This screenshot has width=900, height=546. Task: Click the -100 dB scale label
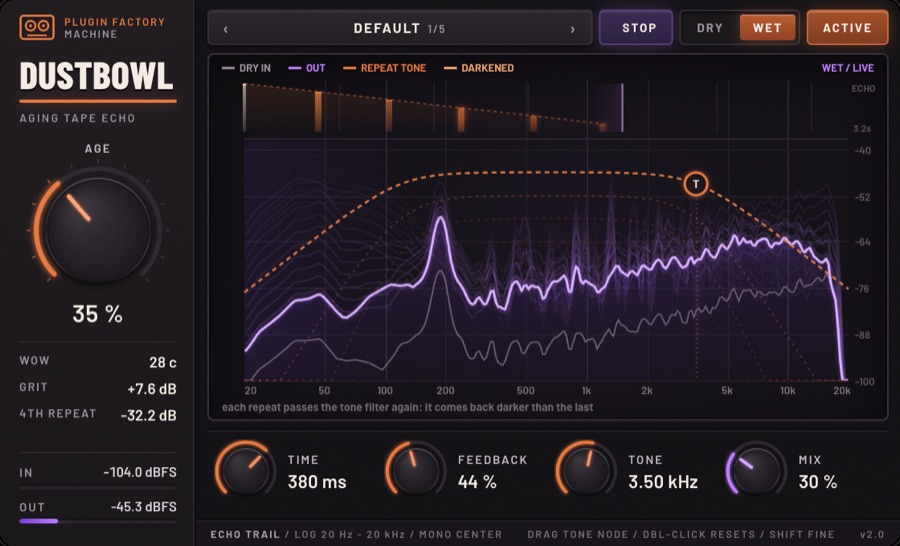tap(864, 382)
